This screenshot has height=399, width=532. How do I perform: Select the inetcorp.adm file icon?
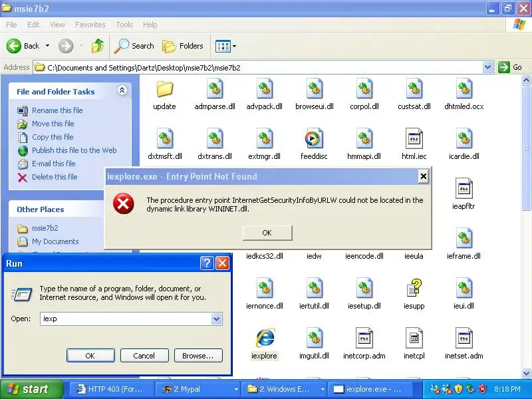pos(364,338)
